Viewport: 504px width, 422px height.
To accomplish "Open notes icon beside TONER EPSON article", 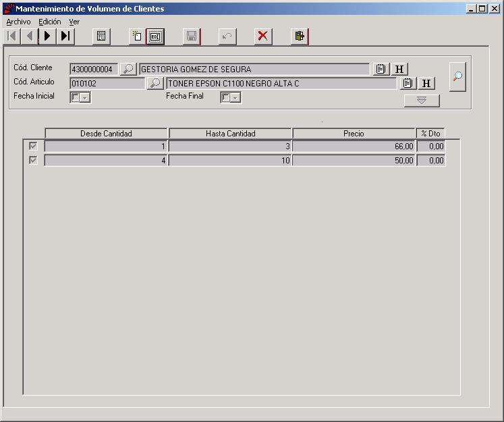I will point(408,83).
